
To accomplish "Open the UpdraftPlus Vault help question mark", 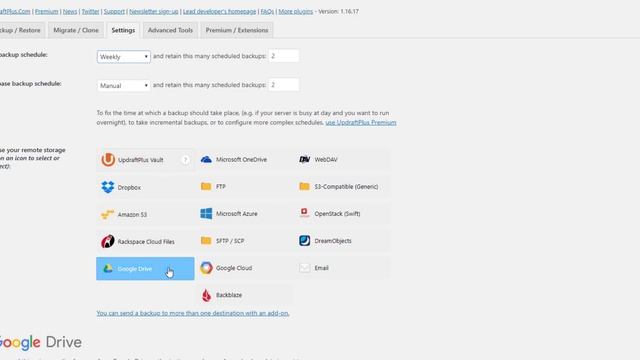I will tap(185, 160).
